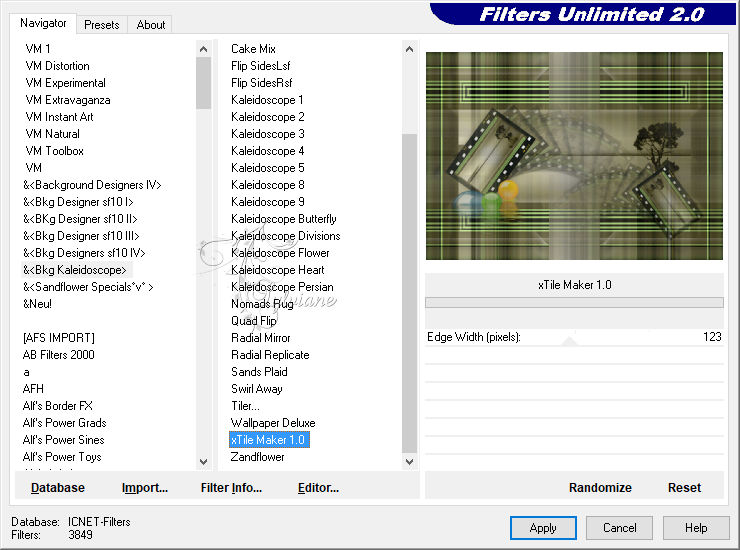Choose Swirl Away filter

[x=257, y=389]
